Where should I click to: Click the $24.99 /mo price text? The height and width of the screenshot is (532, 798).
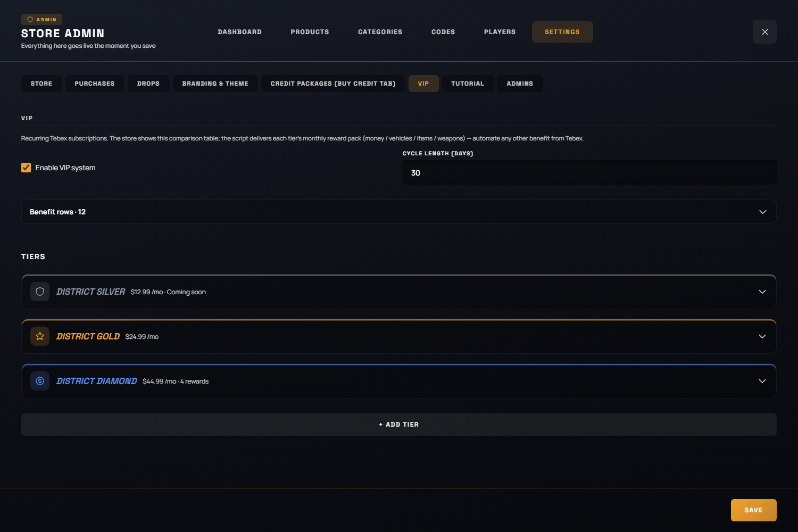pyautogui.click(x=142, y=337)
